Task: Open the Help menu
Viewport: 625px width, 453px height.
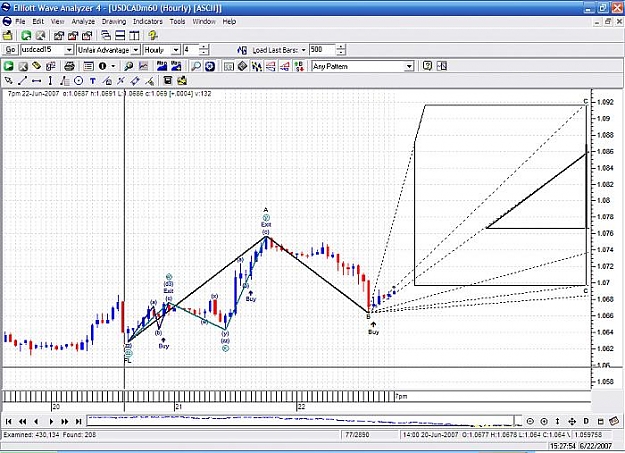Action: pyautogui.click(x=229, y=22)
